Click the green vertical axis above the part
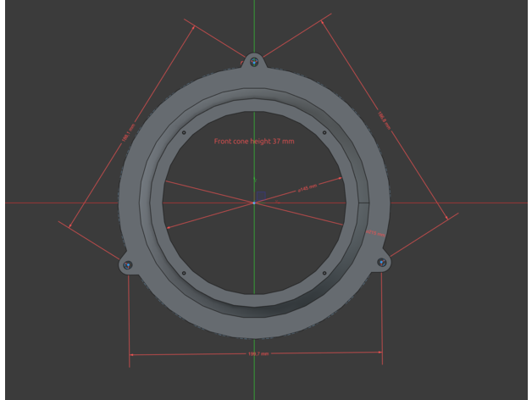This screenshot has height=400, width=532. click(x=254, y=25)
